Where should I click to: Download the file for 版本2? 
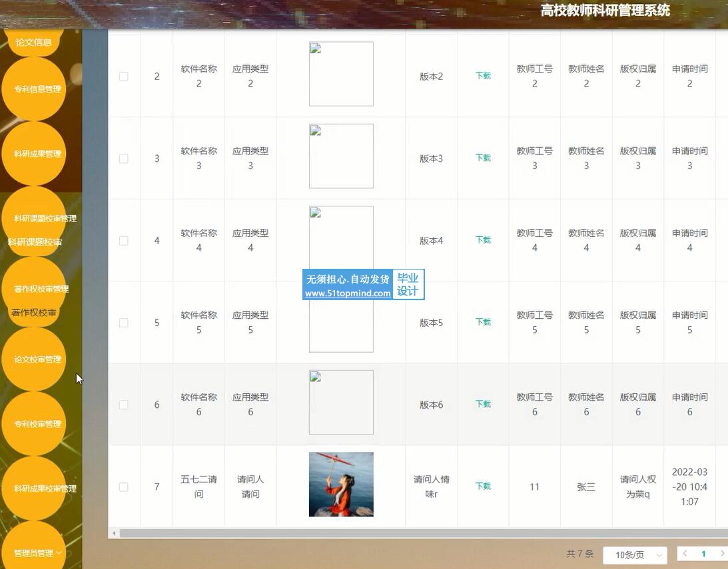coord(483,76)
